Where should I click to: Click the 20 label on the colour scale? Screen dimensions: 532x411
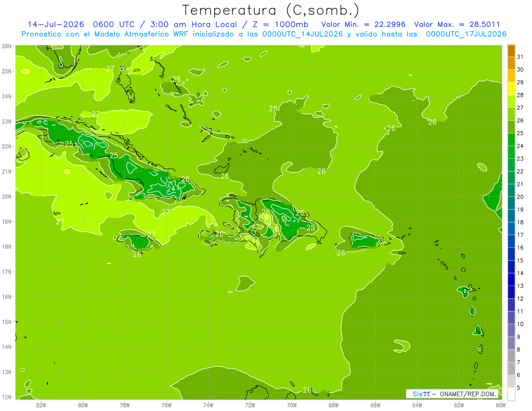point(520,197)
